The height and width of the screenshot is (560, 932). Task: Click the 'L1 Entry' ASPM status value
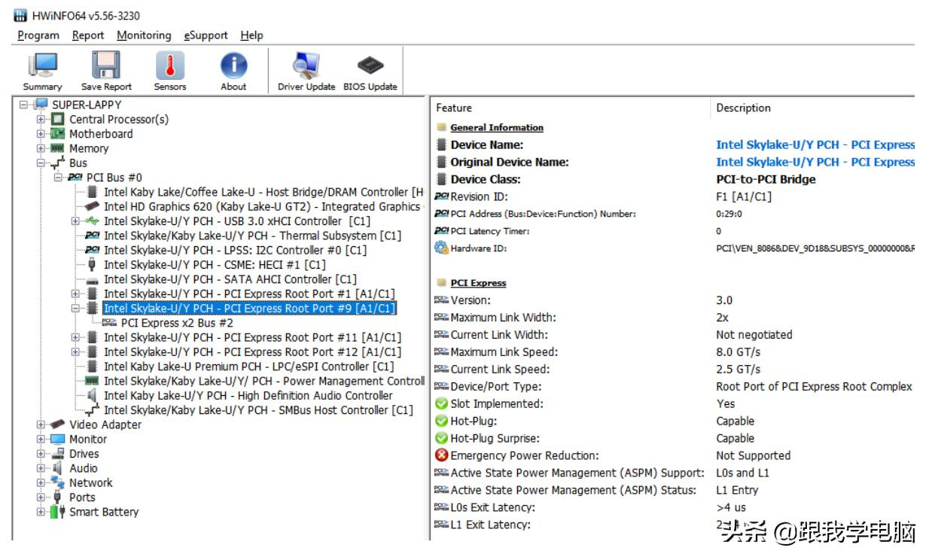point(737,490)
